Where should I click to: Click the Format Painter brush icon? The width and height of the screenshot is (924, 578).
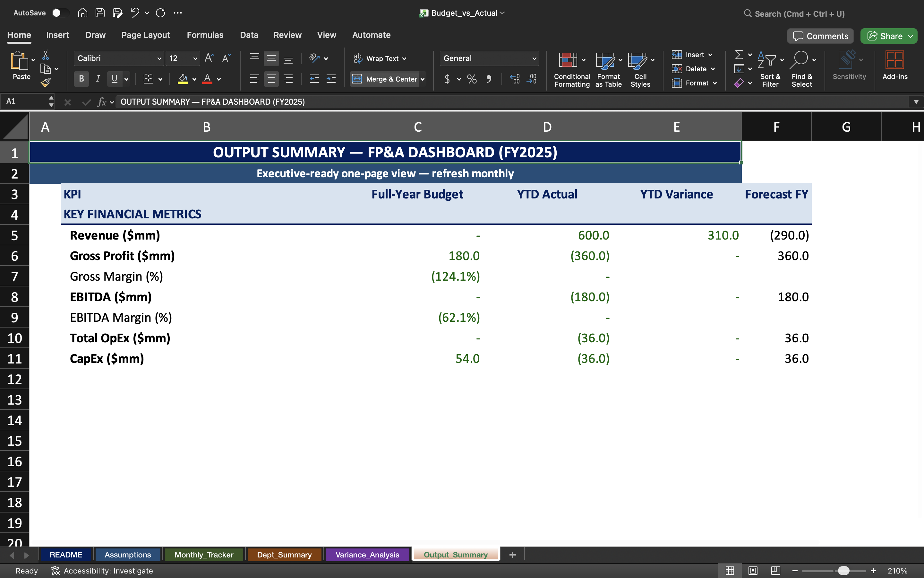[x=46, y=83]
